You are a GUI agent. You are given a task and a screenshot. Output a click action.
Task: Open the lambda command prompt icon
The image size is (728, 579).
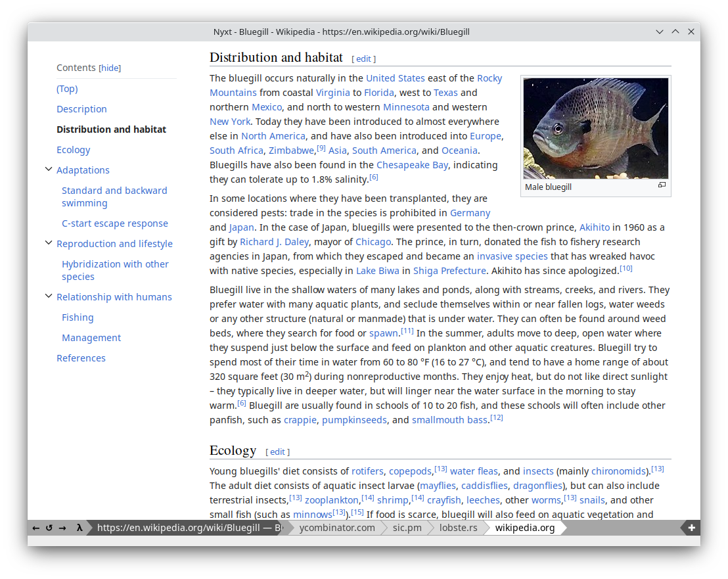point(80,528)
